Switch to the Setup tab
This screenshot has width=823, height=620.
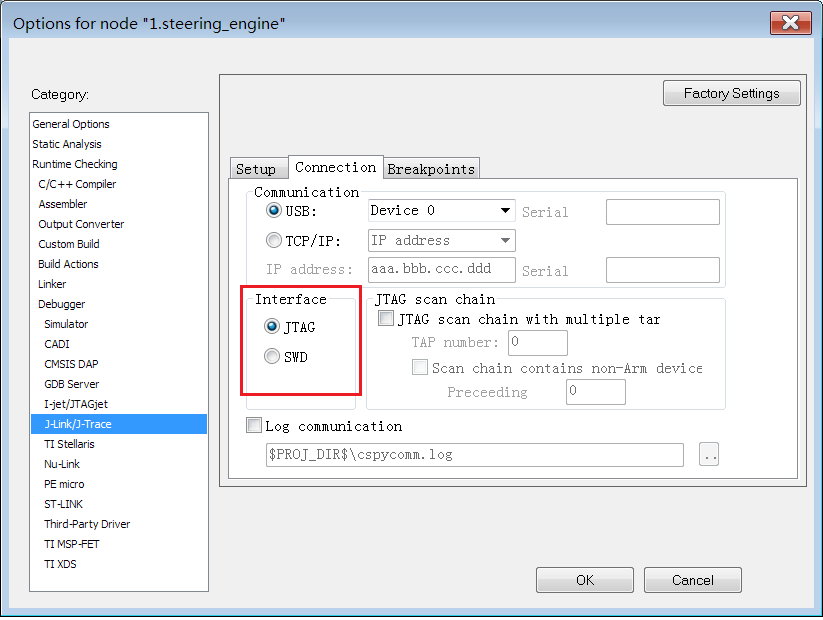(x=258, y=168)
